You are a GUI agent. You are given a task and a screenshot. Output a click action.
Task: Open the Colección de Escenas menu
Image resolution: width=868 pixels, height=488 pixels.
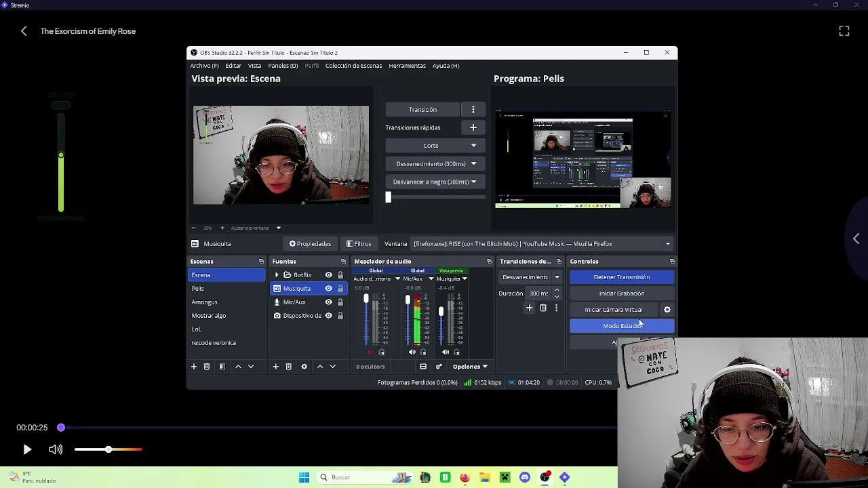353,66
